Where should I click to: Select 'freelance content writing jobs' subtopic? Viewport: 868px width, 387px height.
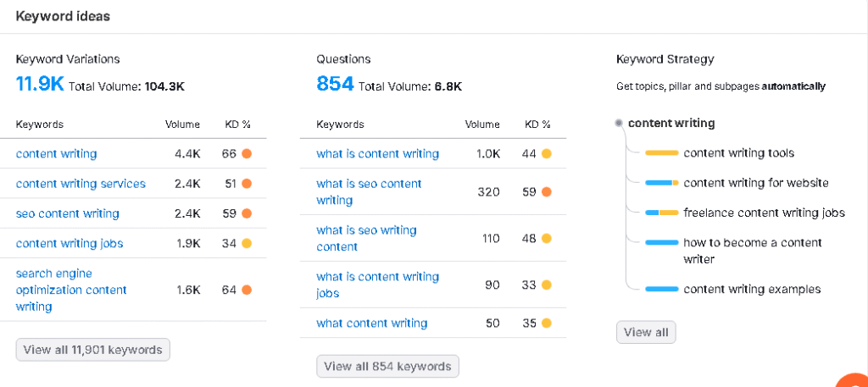764,213
